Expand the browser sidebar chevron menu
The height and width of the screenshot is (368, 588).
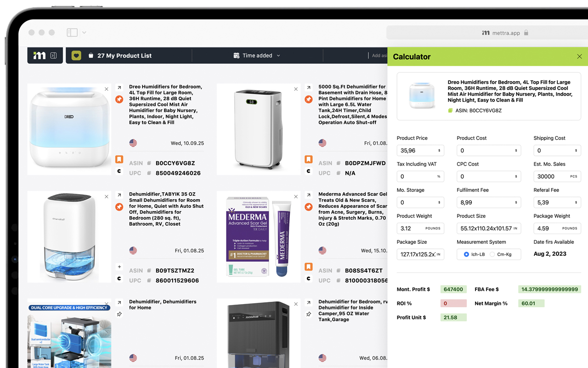84,33
